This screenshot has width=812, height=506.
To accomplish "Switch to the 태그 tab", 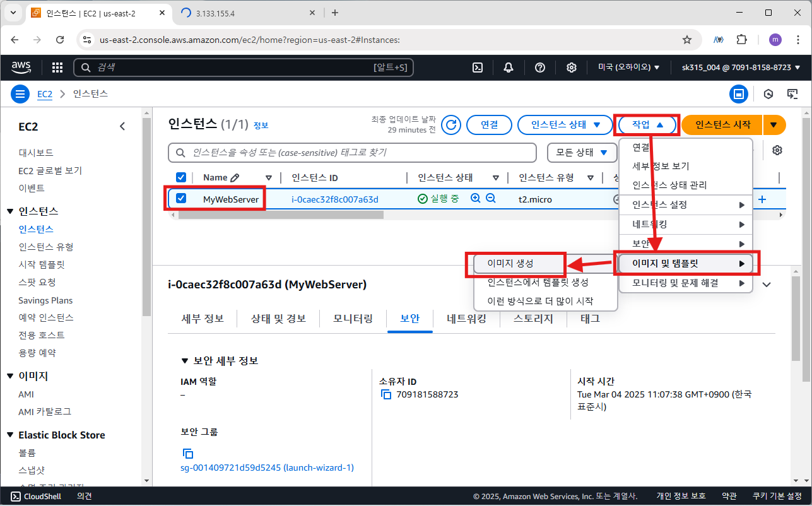I will pos(590,319).
